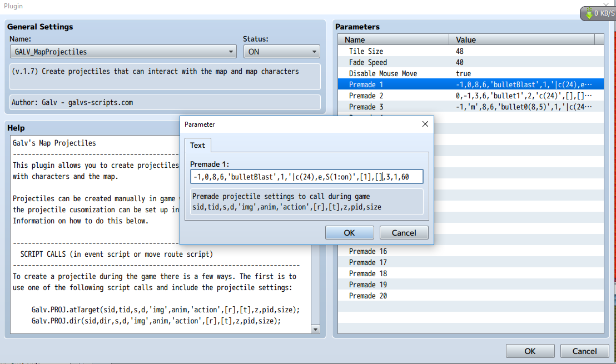616x364 pixels.
Task: Cancel the Parameter dialog
Action: click(404, 233)
